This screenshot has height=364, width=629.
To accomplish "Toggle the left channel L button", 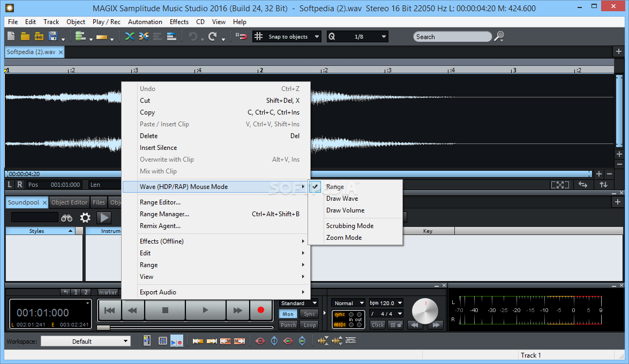I will click(10, 185).
